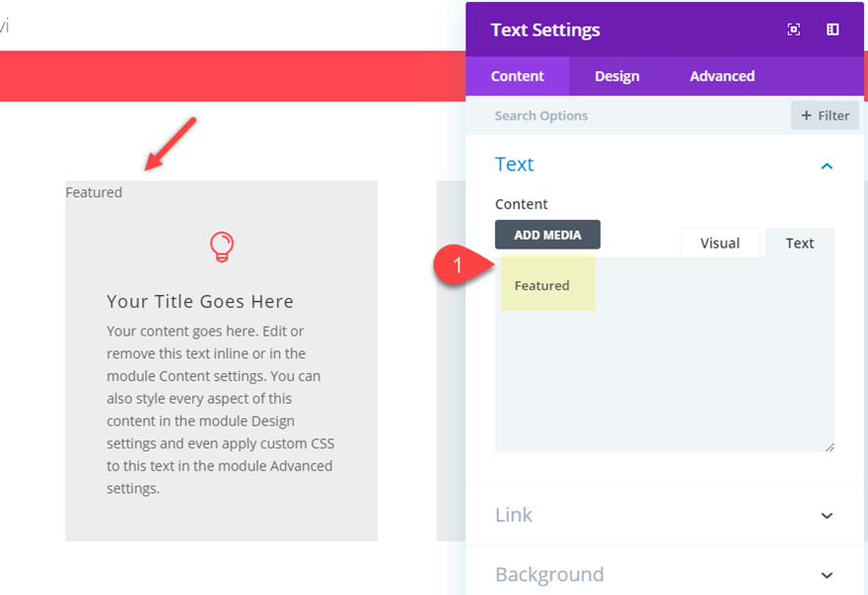868x595 pixels.
Task: Expand the Link settings section
Action: (827, 515)
